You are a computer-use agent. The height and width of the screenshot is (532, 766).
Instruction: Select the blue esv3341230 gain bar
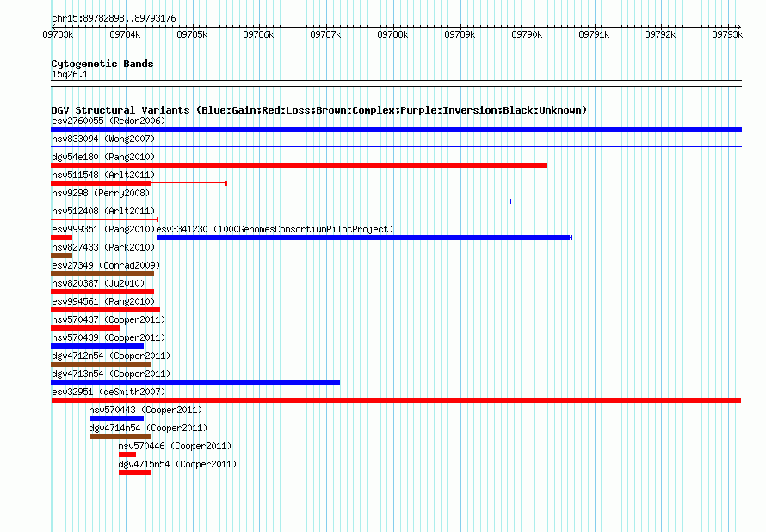pyautogui.click(x=364, y=238)
